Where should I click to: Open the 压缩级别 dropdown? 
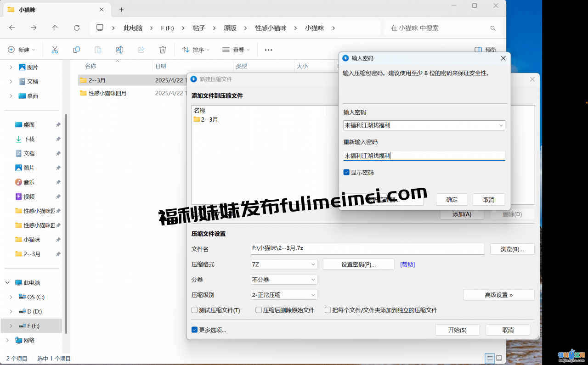coord(284,295)
